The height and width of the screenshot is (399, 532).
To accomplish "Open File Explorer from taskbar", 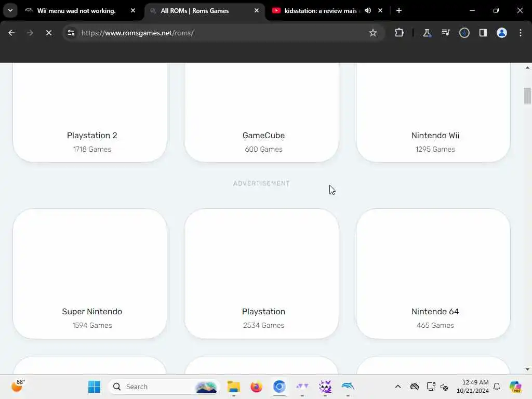I will click(233, 387).
